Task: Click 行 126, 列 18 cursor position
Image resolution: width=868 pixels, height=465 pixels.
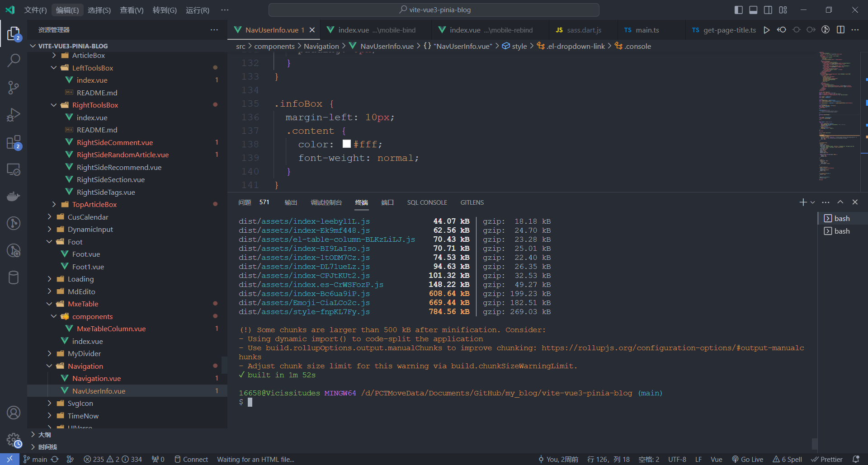Action: coord(609,459)
